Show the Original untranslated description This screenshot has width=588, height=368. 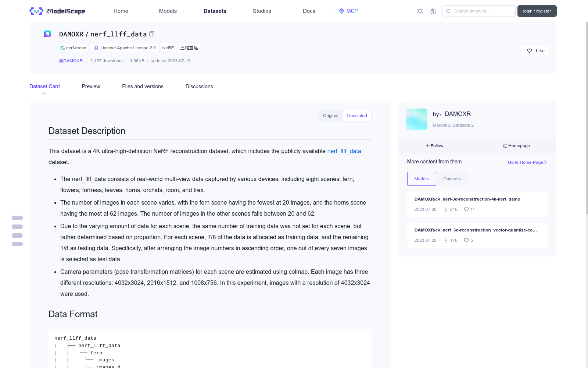point(330,116)
